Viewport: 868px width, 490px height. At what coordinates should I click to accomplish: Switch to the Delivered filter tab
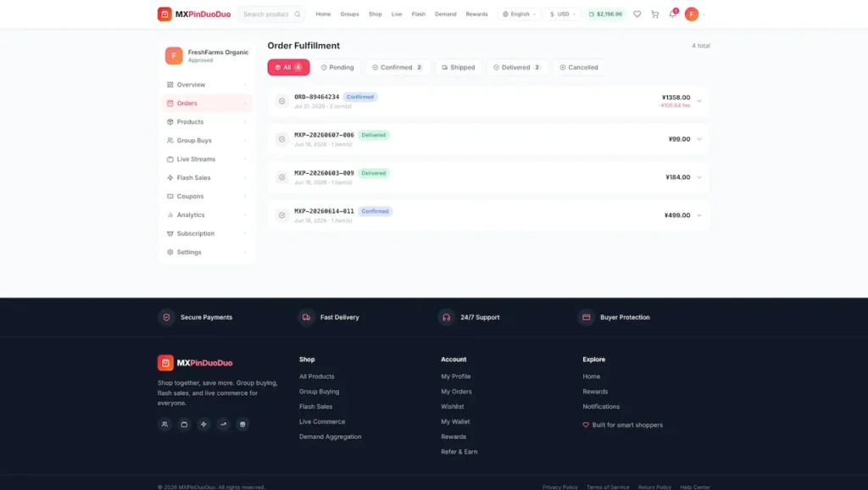click(x=517, y=67)
